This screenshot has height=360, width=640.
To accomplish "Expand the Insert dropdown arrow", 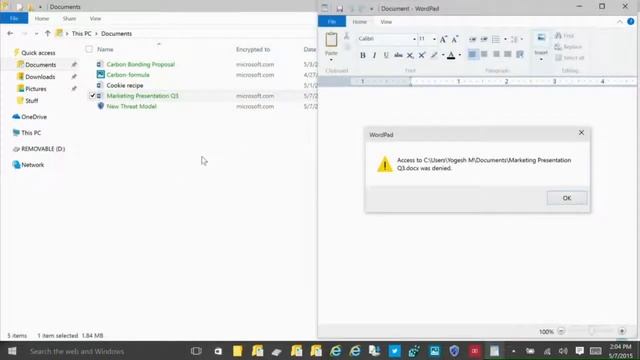I will click(x=541, y=60).
